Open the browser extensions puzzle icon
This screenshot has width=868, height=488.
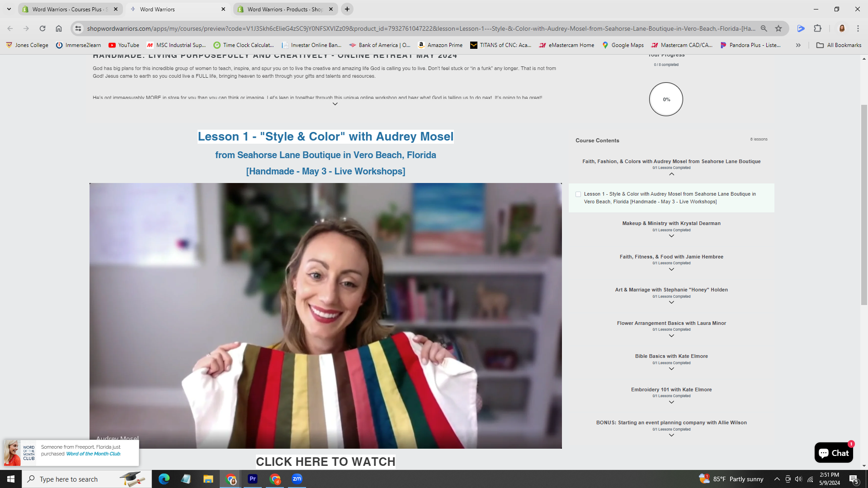[x=817, y=28]
